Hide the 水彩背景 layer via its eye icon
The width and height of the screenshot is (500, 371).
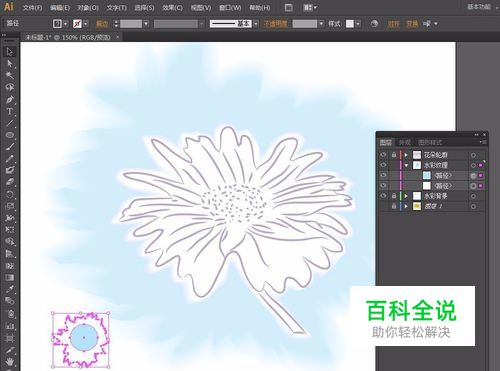tap(383, 196)
